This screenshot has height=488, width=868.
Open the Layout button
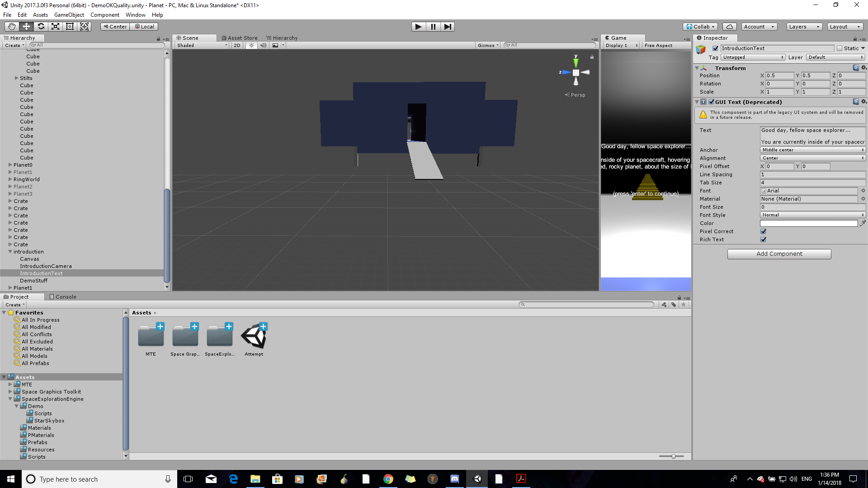[844, 27]
